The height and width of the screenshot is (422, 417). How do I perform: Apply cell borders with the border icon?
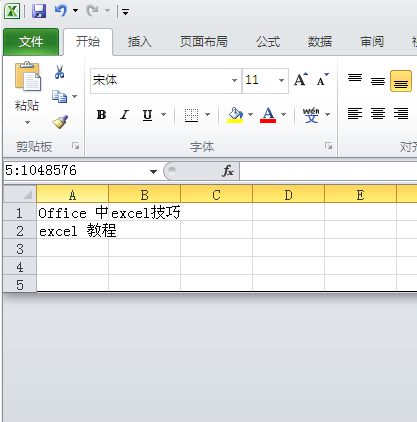191,115
